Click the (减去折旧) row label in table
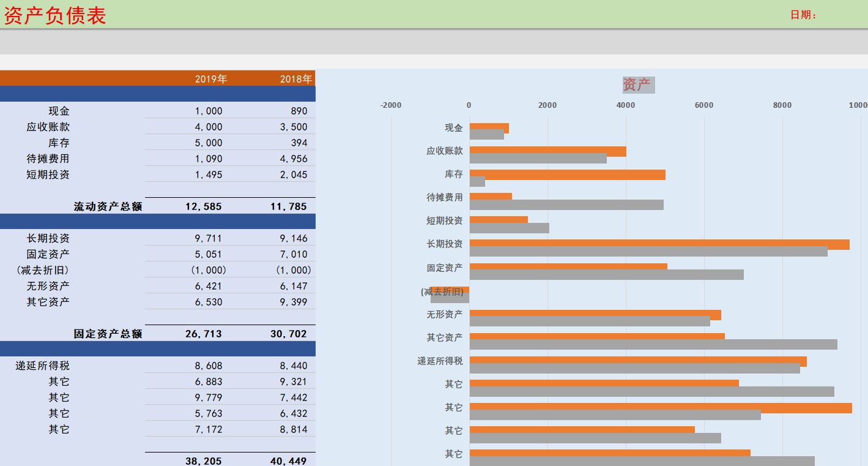 [x=43, y=270]
